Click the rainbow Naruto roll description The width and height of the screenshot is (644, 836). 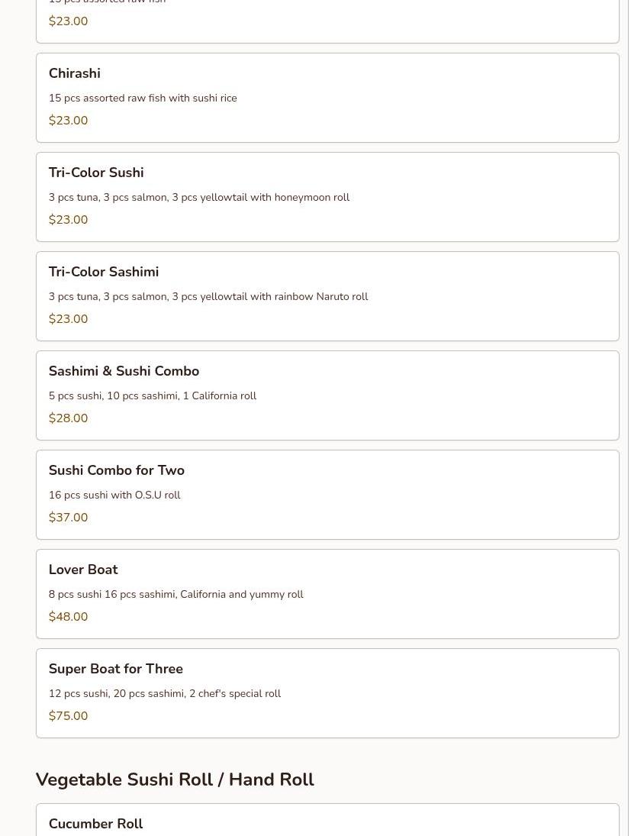[208, 297]
